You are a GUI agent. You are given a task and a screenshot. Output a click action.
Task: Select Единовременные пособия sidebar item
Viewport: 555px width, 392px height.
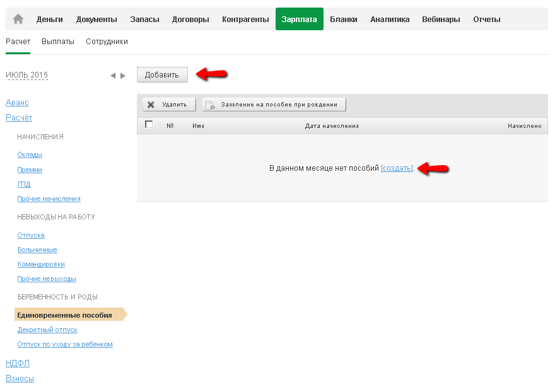pyautogui.click(x=71, y=314)
